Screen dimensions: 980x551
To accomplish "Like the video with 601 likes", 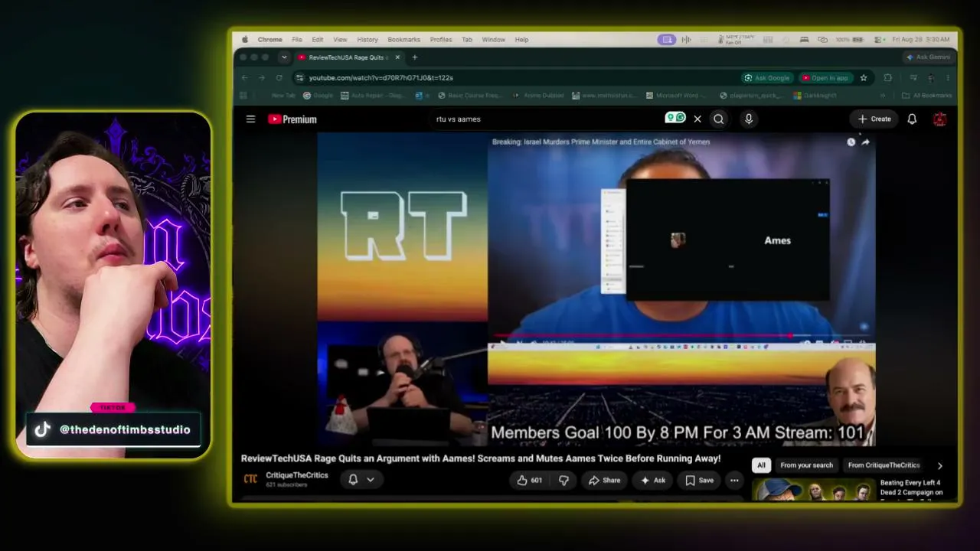I will click(530, 481).
